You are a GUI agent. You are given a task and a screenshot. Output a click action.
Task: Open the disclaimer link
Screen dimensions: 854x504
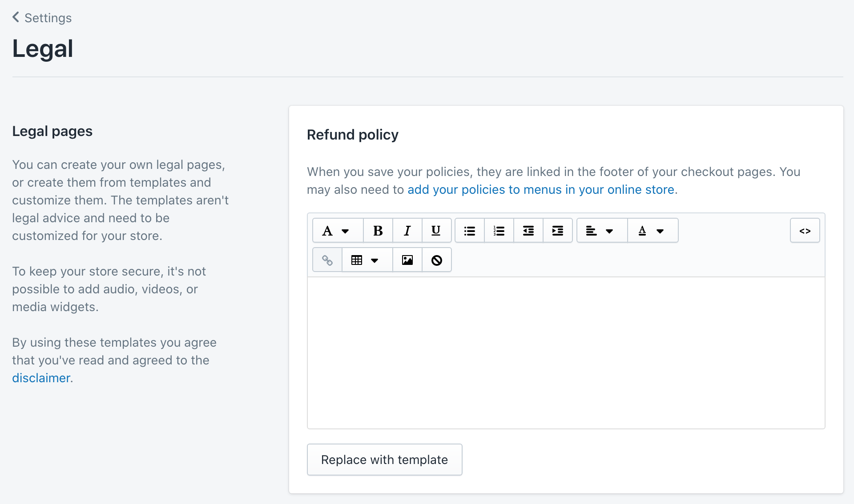click(41, 378)
